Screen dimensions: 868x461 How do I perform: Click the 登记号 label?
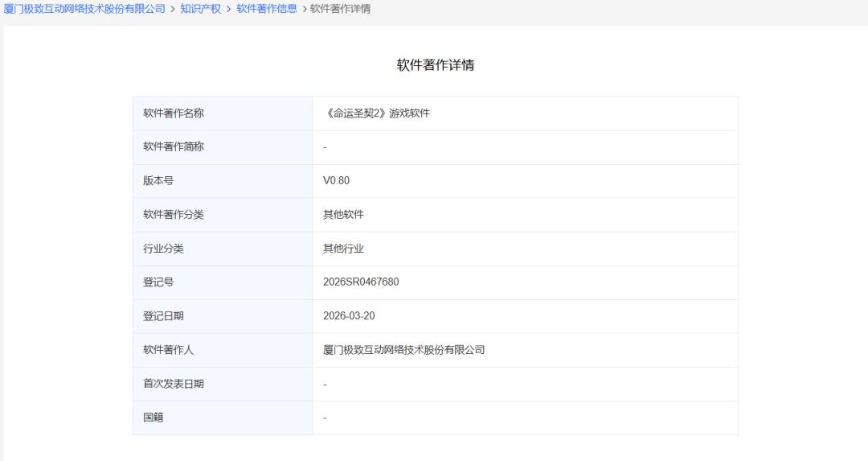tap(158, 282)
